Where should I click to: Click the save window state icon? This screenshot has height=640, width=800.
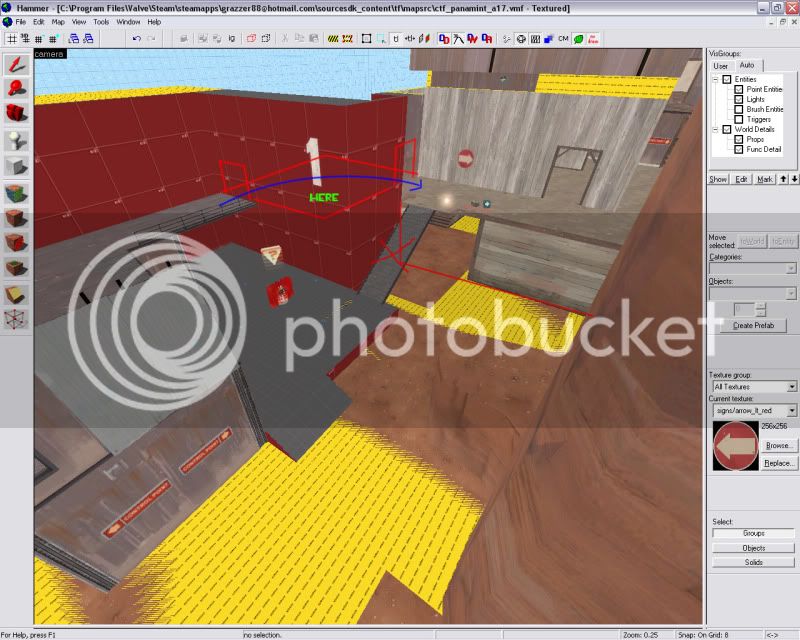[88, 39]
